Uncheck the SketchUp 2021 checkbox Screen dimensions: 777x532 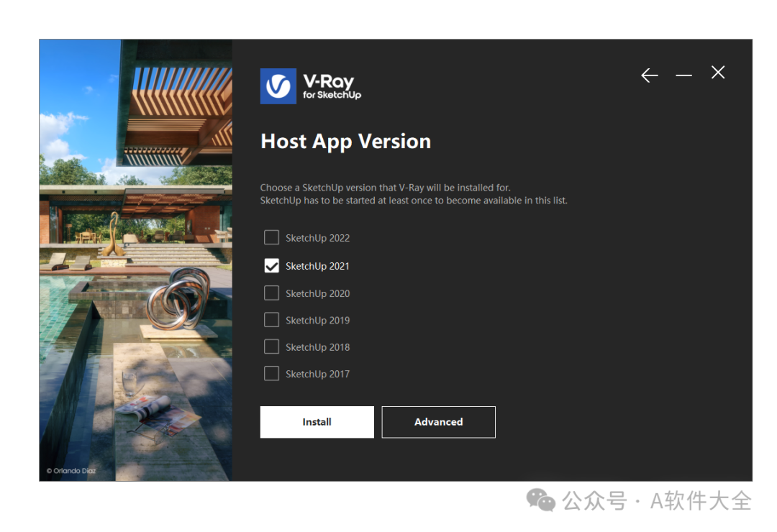pyautogui.click(x=271, y=266)
